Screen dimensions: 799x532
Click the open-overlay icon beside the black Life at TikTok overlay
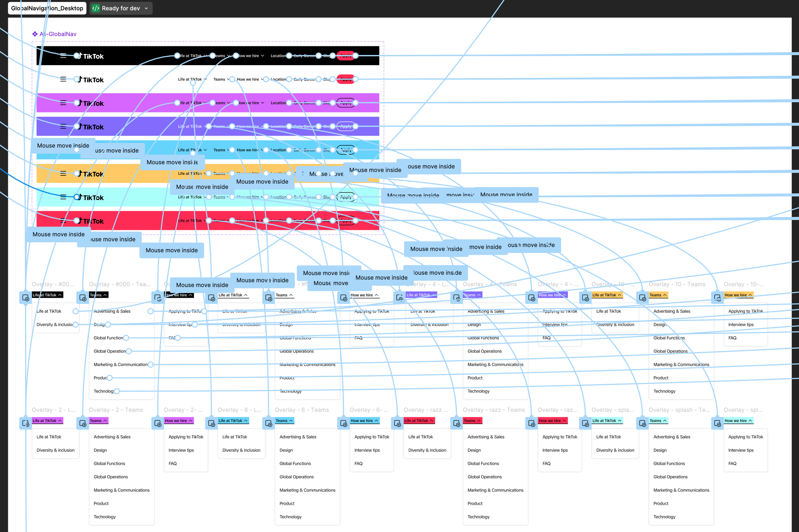tap(26, 297)
